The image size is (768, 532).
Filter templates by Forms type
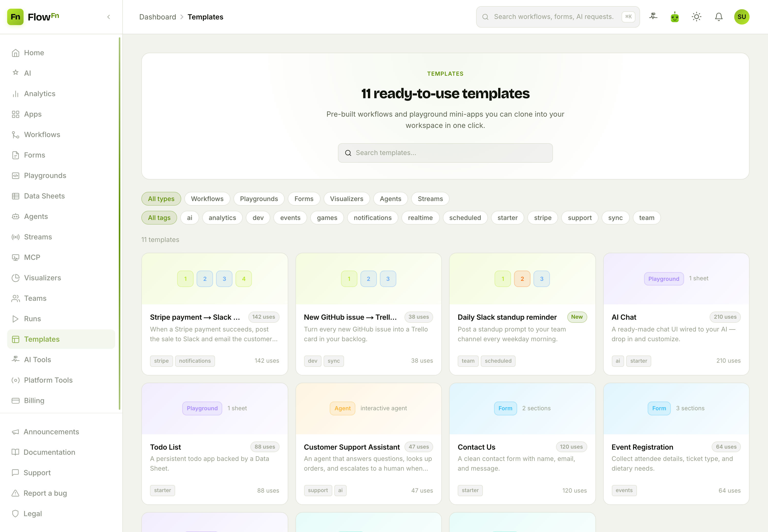click(304, 199)
